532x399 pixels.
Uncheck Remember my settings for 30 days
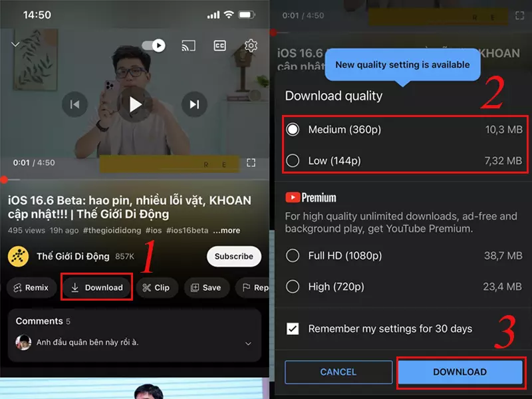tap(293, 329)
